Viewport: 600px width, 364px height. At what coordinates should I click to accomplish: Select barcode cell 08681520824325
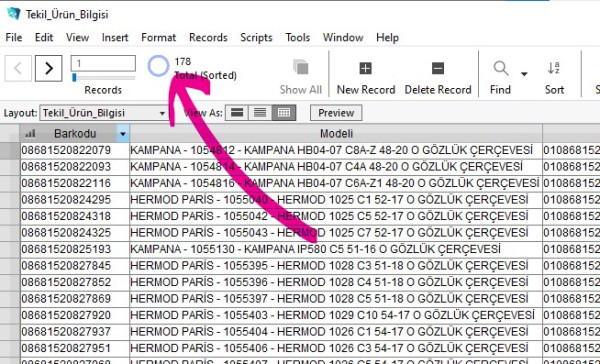(75, 232)
